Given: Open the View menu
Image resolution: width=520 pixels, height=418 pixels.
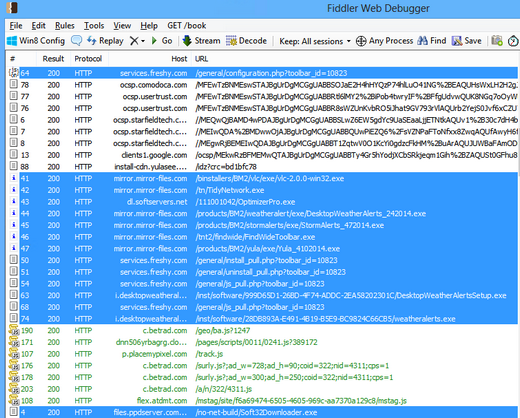Looking at the screenshot, I should 122,26.
